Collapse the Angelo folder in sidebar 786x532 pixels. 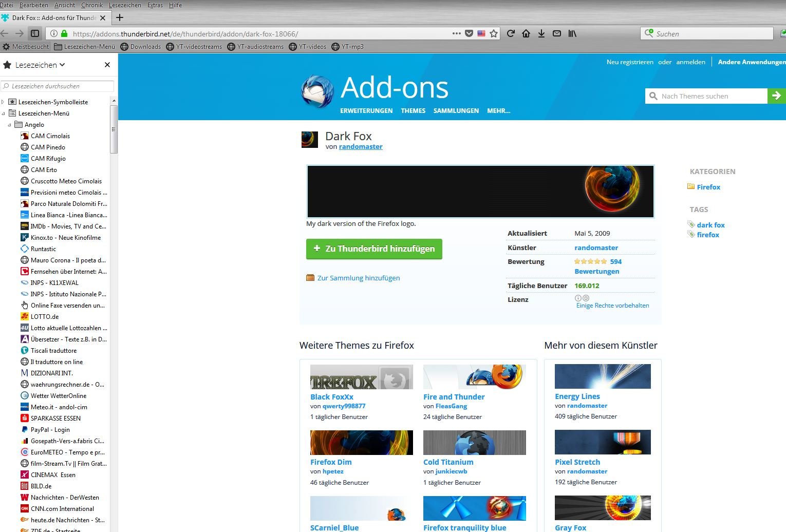pyautogui.click(x=9, y=124)
